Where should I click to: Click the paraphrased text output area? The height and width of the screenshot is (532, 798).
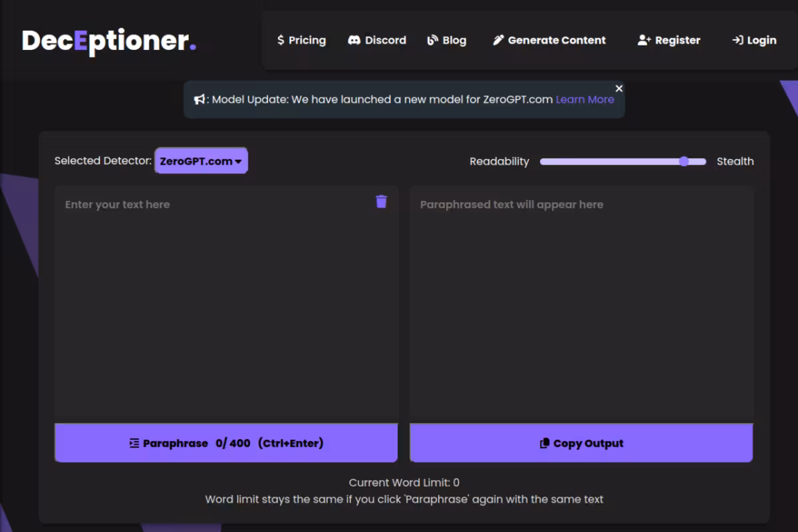pos(582,304)
